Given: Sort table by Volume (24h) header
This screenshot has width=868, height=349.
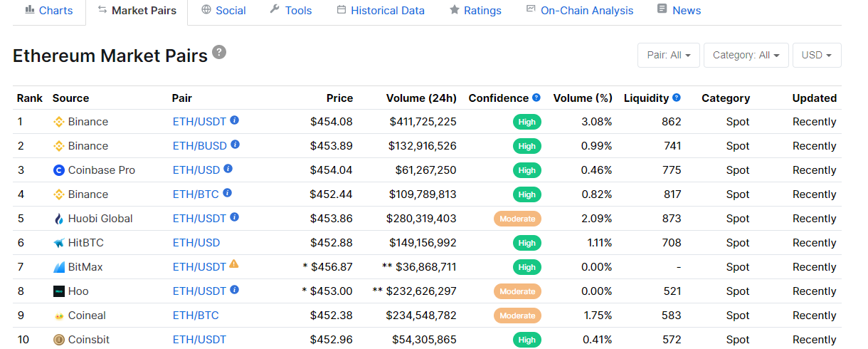Looking at the screenshot, I should pyautogui.click(x=421, y=98).
